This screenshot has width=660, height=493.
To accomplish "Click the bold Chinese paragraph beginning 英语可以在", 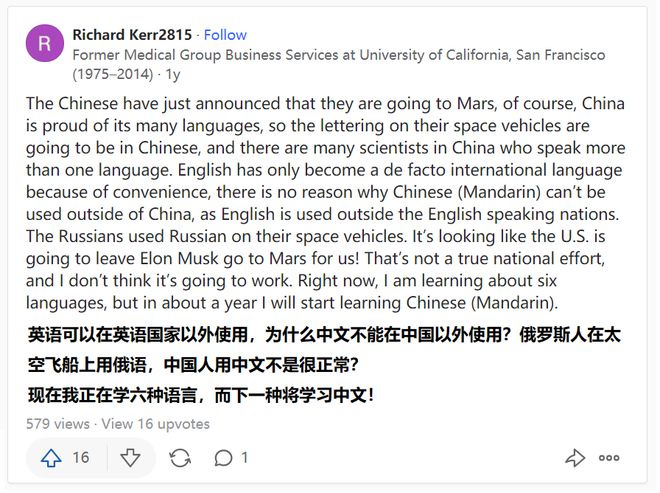I will click(x=324, y=350).
